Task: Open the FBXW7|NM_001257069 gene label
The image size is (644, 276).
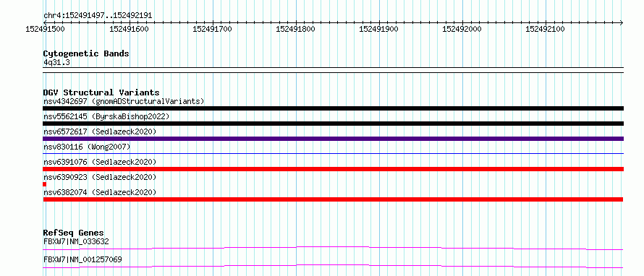Action: pos(82,259)
